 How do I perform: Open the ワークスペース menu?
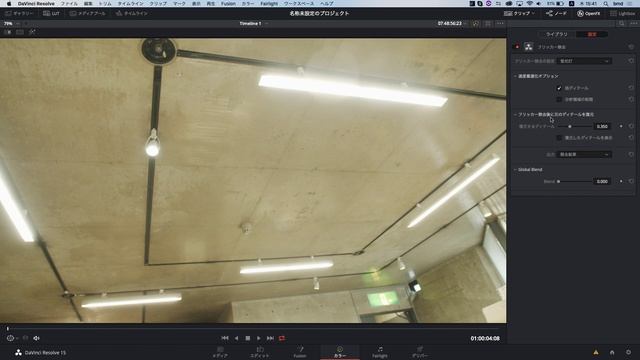(x=299, y=4)
